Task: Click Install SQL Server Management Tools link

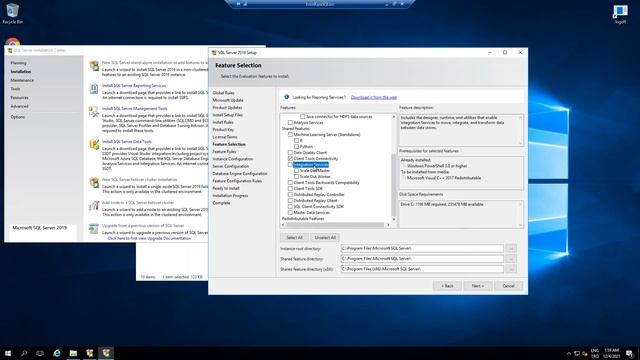Action: tap(135, 109)
